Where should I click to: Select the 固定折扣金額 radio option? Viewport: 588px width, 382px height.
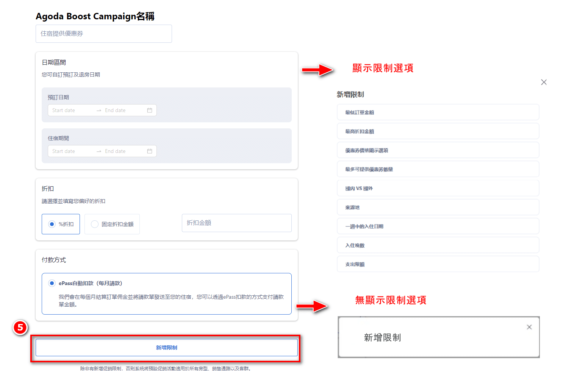click(95, 224)
